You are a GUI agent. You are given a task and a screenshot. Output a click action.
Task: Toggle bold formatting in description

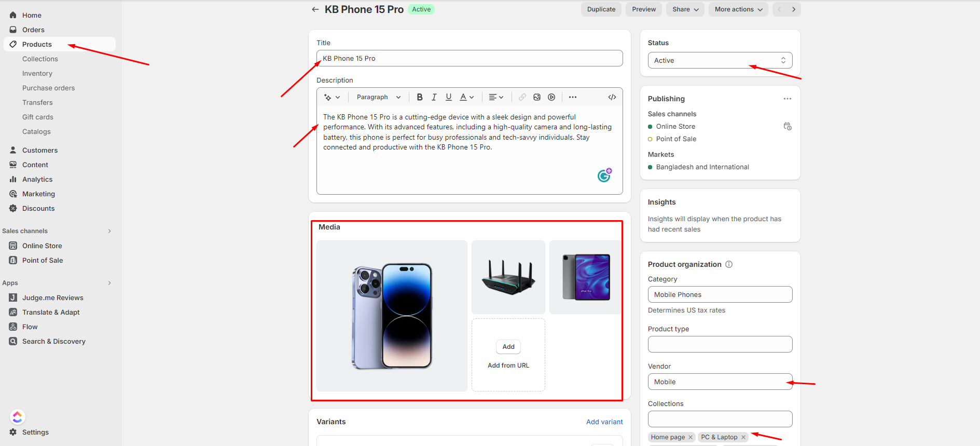tap(420, 97)
